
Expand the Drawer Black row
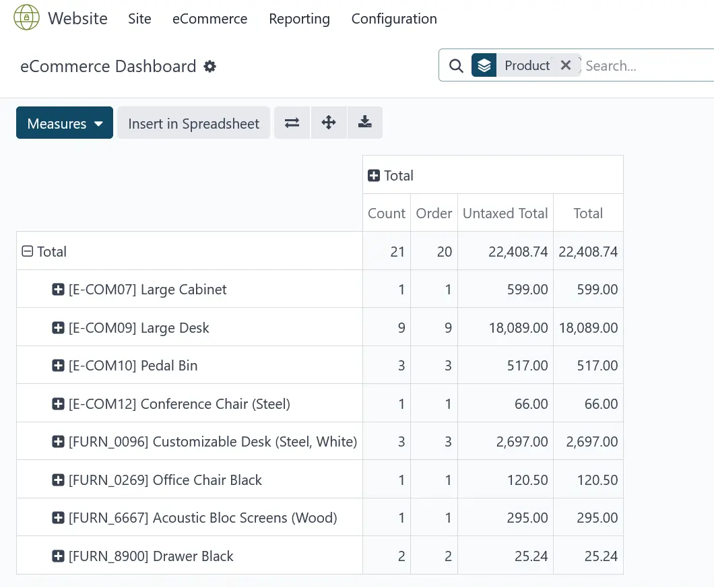point(58,556)
